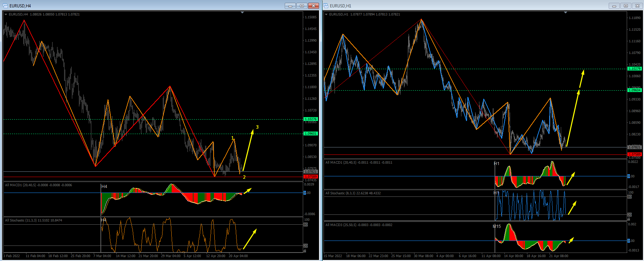Restore the EURUSD,H1 chart window
The width and height of the screenshot is (644, 261).
[626, 6]
